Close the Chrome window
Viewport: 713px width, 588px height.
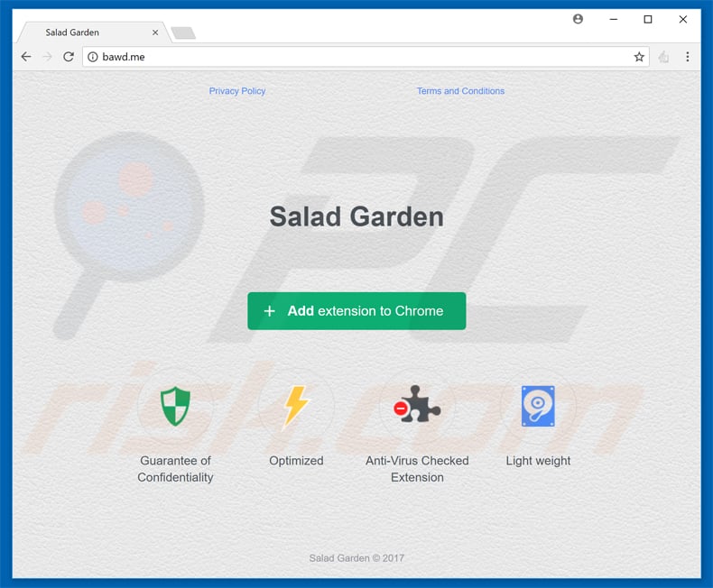[683, 19]
